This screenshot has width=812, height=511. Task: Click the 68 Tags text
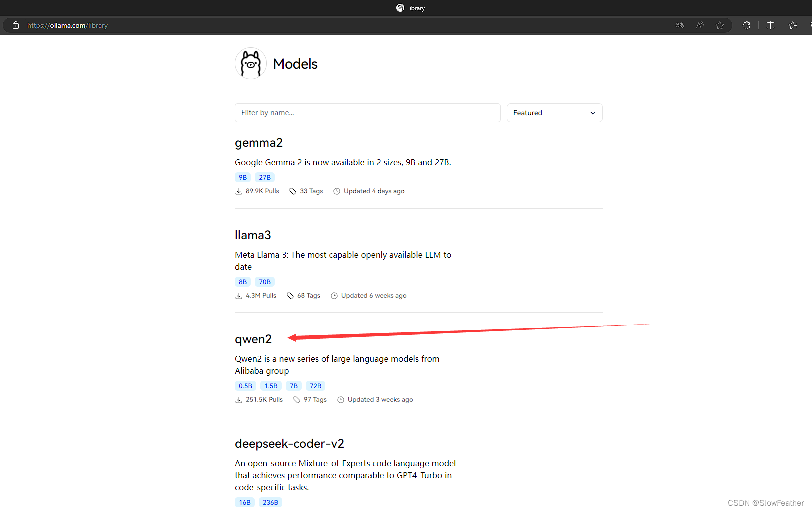(309, 296)
